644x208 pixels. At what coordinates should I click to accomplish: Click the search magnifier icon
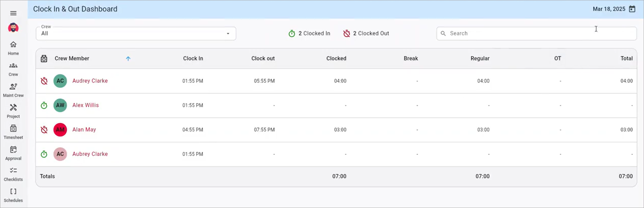pyautogui.click(x=443, y=34)
